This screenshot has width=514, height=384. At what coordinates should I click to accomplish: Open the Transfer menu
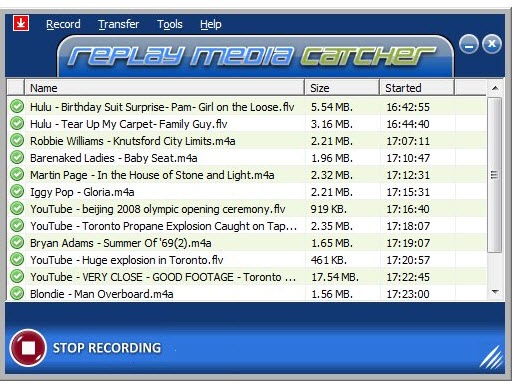(118, 24)
